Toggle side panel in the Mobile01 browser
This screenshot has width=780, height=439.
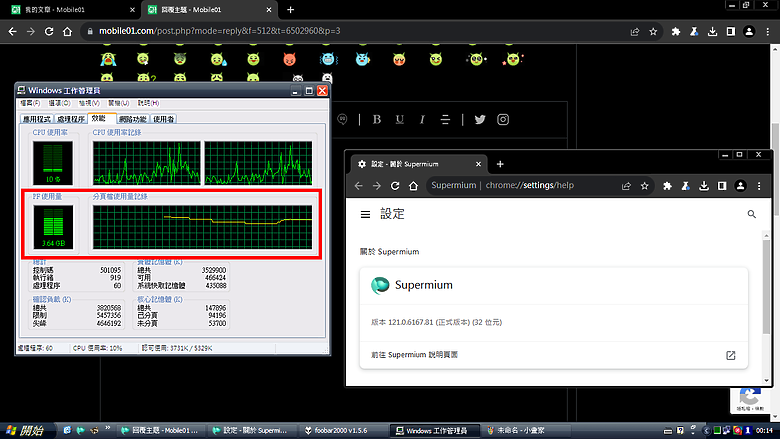pos(731,31)
